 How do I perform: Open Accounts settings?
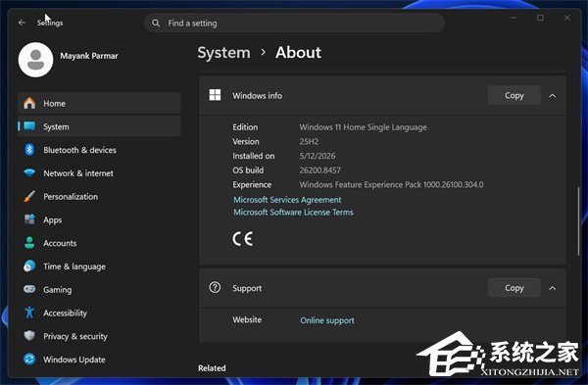click(x=99, y=243)
